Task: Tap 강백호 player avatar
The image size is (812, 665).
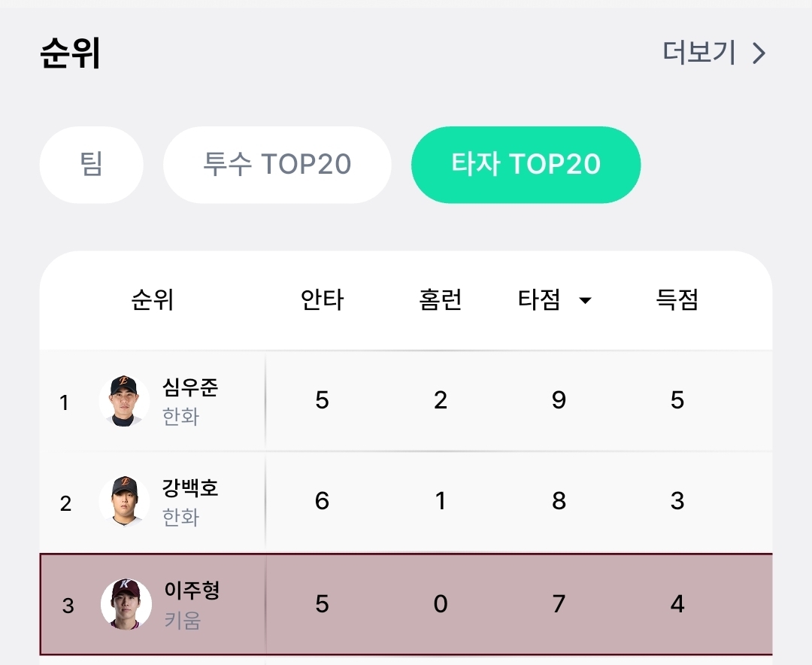Action: pos(124,501)
